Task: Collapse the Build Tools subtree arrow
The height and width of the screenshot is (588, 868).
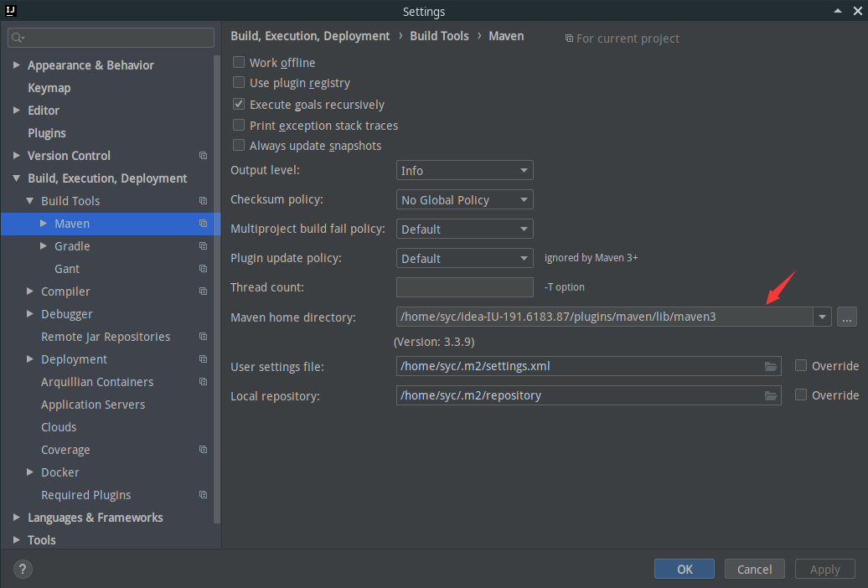Action: (30, 201)
